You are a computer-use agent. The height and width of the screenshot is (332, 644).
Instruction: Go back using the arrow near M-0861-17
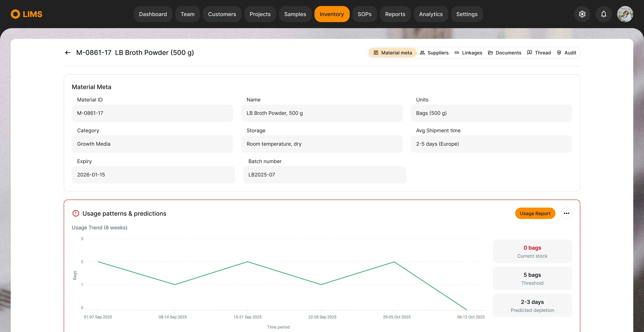point(67,52)
